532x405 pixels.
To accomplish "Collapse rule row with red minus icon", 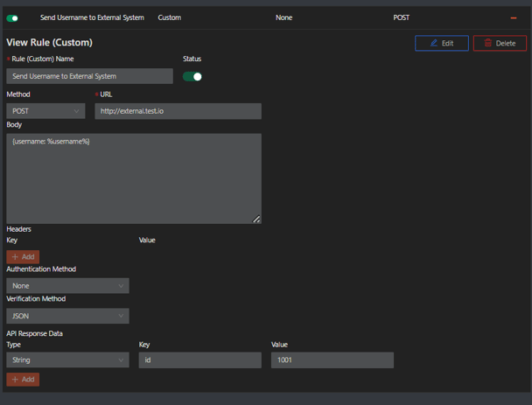I will tap(514, 17).
